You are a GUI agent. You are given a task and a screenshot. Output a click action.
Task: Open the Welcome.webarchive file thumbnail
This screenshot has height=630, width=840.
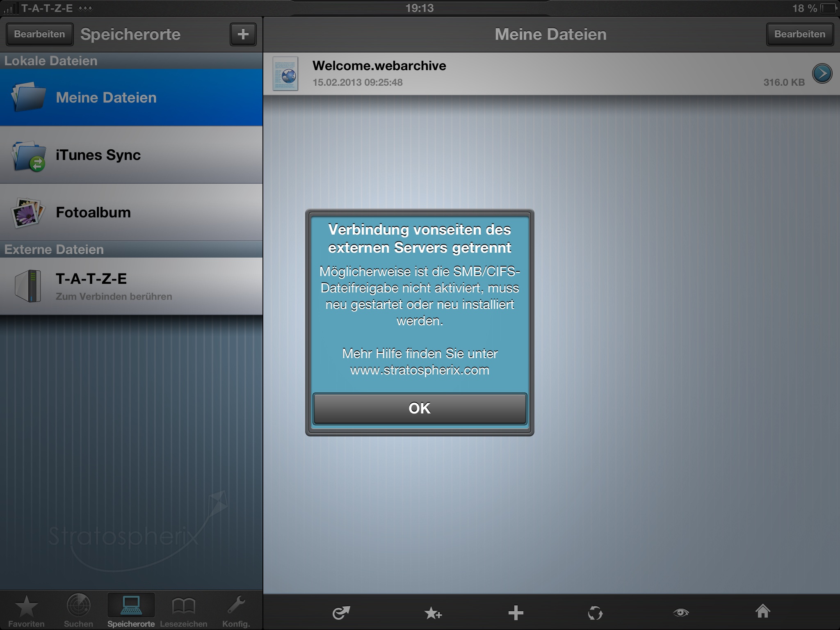tap(285, 74)
